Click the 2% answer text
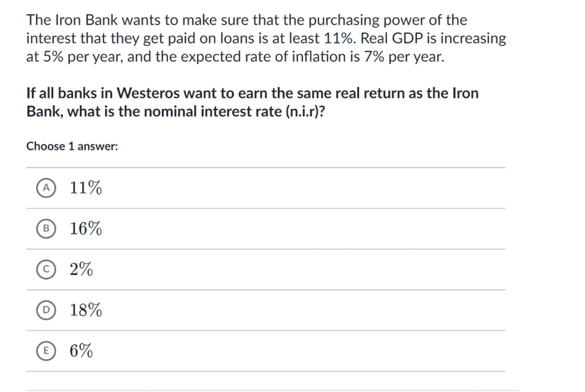 pyautogui.click(x=81, y=269)
